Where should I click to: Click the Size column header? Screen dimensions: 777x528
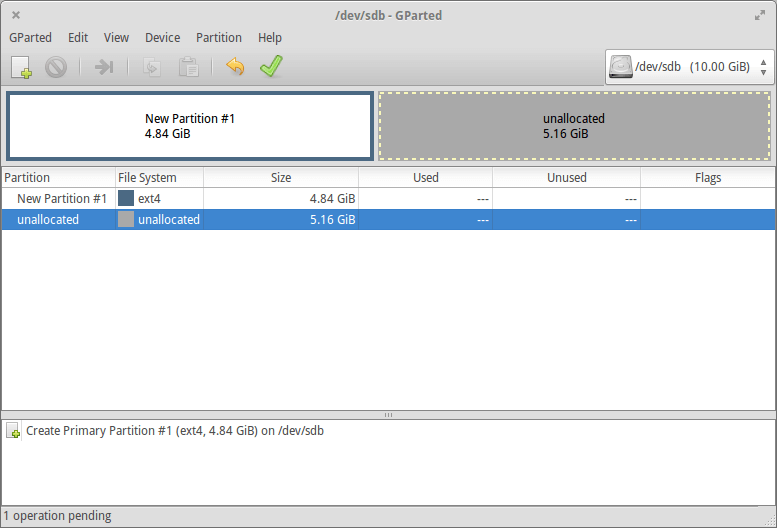point(281,178)
